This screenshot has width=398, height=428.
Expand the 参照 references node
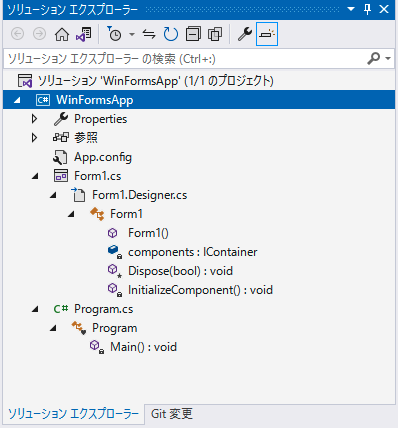coord(34,138)
